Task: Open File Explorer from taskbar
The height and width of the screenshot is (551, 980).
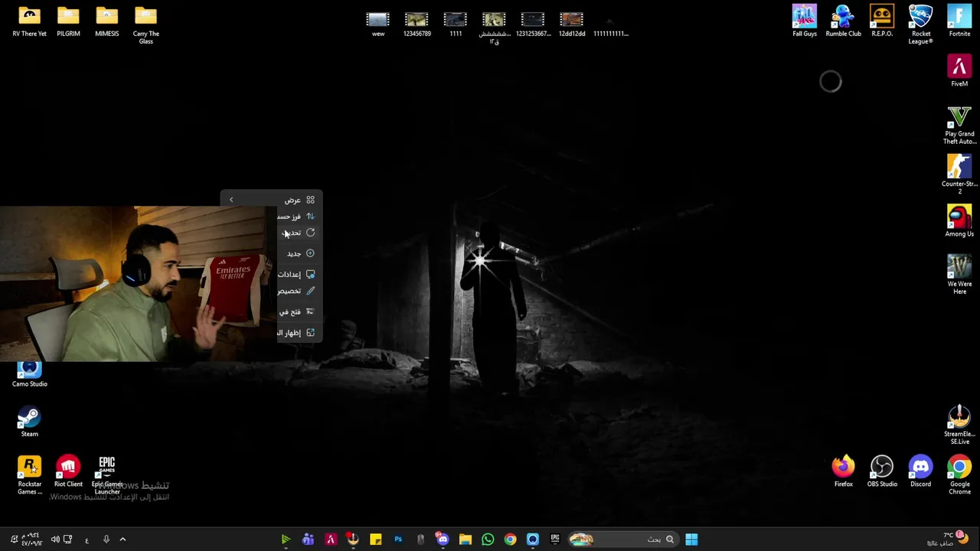Action: [465, 540]
